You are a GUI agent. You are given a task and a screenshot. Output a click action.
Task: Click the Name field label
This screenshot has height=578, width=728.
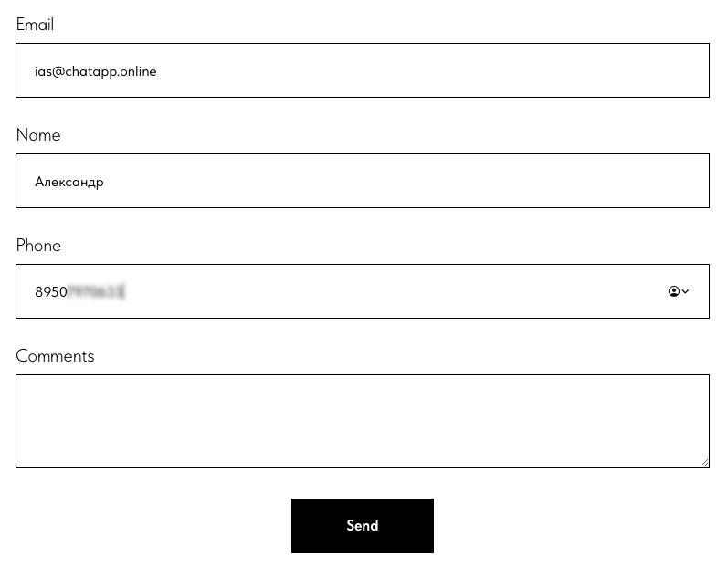(38, 135)
